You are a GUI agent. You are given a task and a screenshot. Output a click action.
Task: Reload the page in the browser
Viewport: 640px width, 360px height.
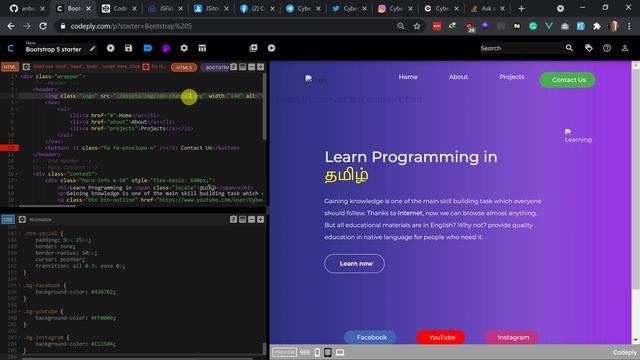click(x=43, y=26)
